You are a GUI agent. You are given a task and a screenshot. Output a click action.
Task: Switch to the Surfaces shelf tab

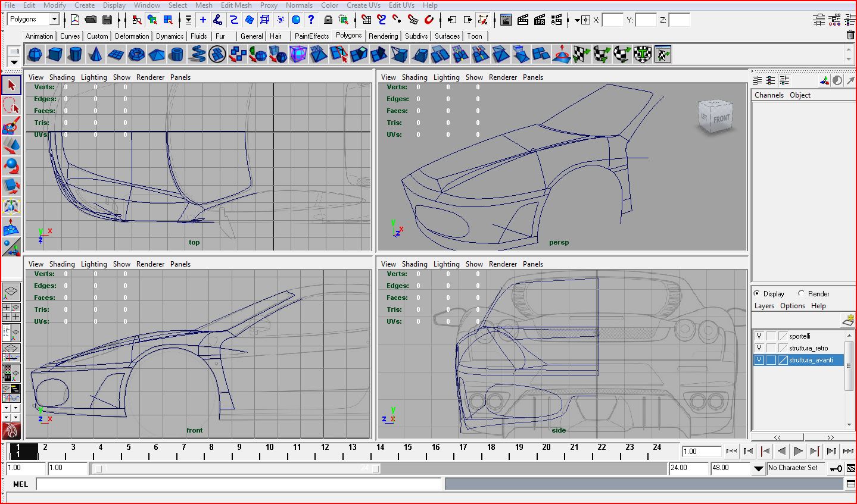447,36
